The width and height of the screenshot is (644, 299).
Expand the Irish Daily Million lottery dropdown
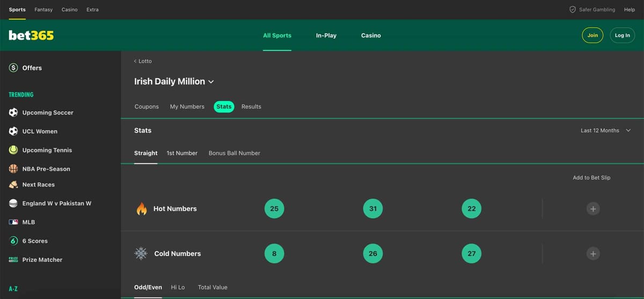174,82
